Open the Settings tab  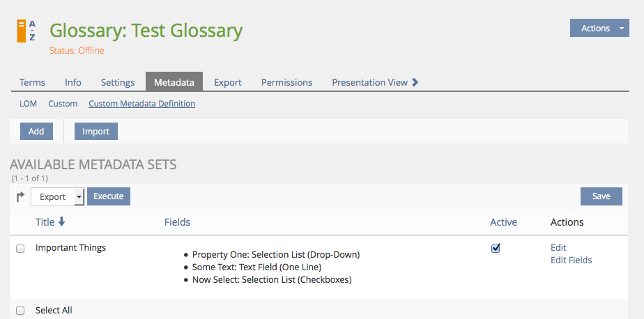(118, 82)
